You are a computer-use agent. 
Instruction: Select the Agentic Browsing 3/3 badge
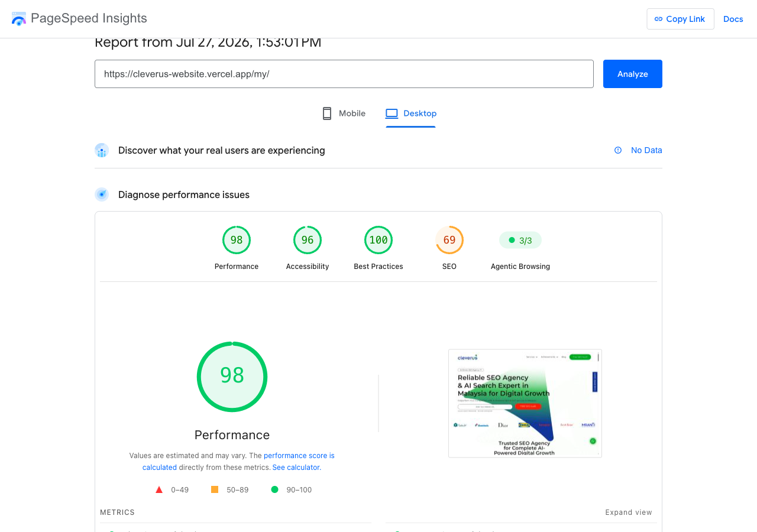[x=520, y=241]
